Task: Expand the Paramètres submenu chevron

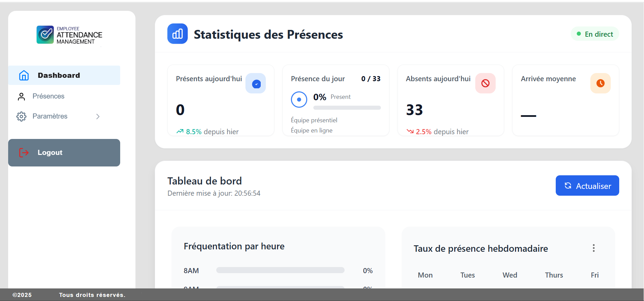Action: click(98, 117)
